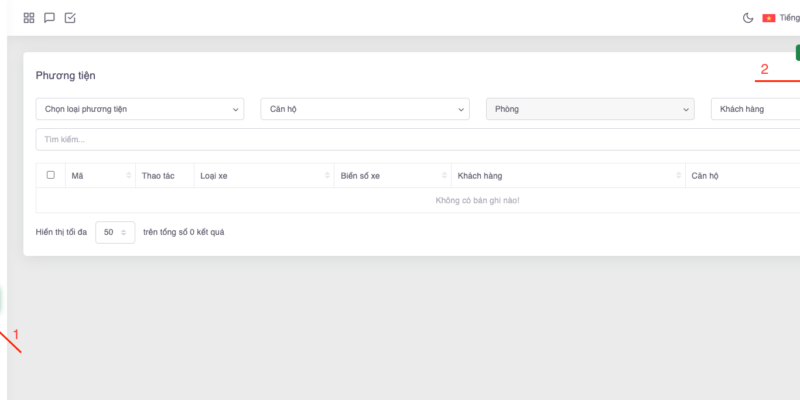Open the Căn hộ filter dropdown
800x400 pixels.
[x=364, y=109]
